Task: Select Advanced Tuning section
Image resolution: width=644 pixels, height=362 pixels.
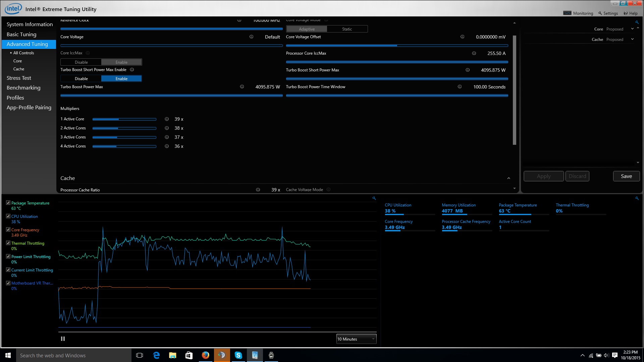Action: 29,44
